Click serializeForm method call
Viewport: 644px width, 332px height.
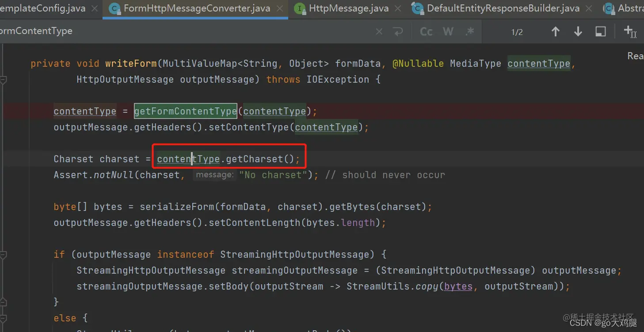(x=177, y=207)
